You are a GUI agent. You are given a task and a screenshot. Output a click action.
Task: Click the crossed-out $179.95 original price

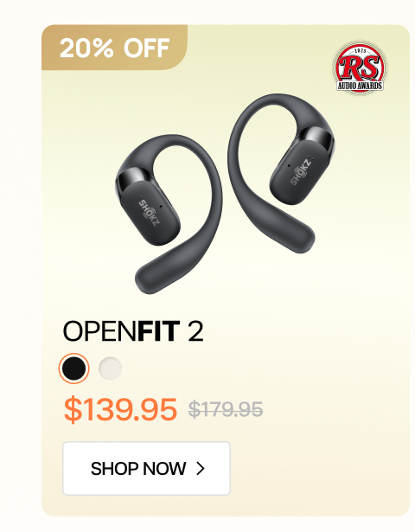click(x=226, y=409)
